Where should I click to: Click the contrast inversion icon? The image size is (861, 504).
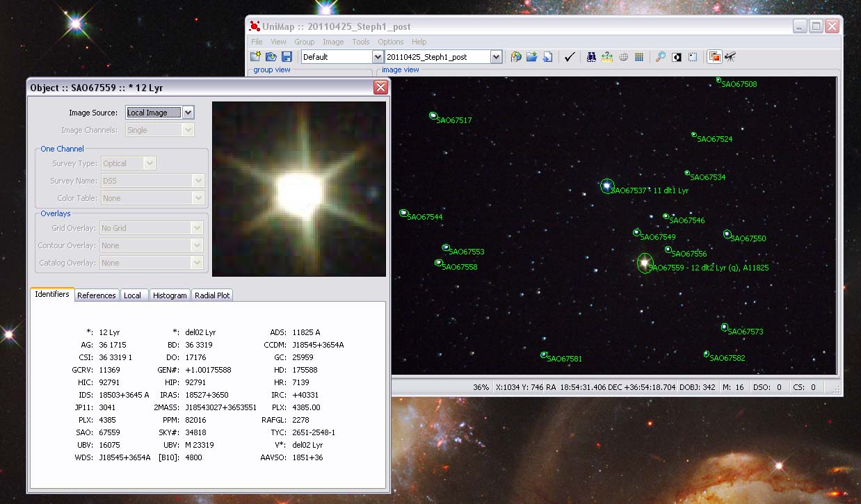click(x=676, y=57)
